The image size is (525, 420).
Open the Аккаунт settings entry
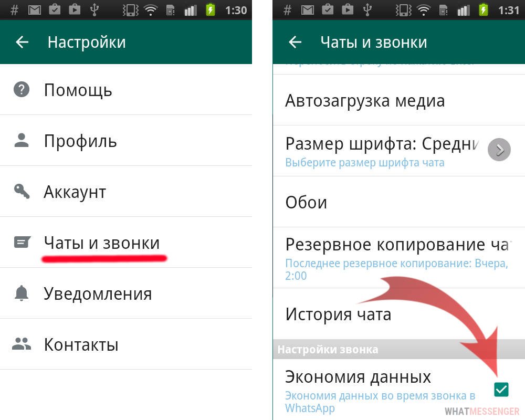126,191
